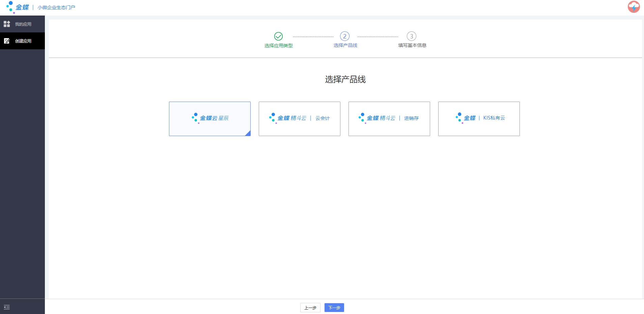Click the 我的应用 grid icon
The image size is (644, 314).
[7, 24]
